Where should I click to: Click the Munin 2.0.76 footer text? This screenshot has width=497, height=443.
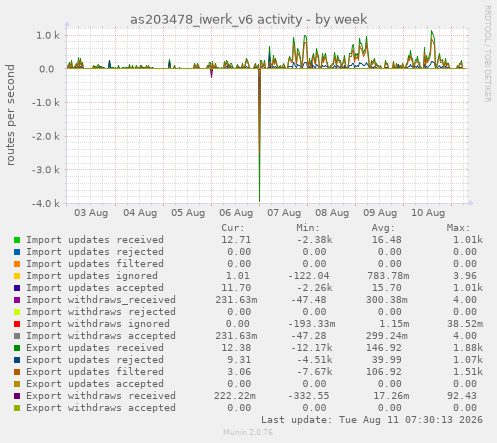pos(248,432)
